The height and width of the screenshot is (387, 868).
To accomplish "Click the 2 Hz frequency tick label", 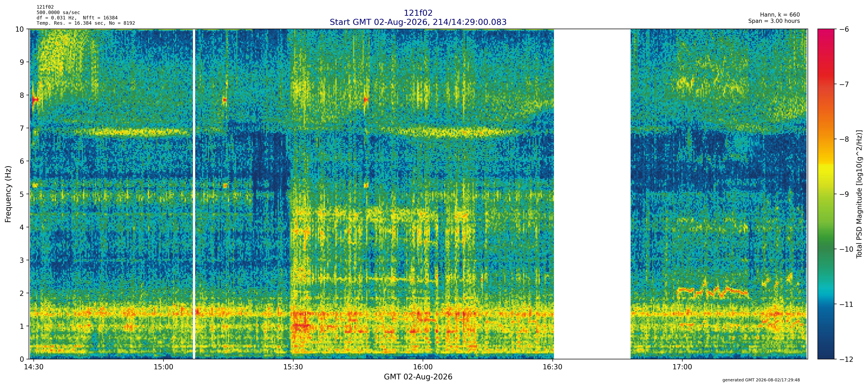I will click(x=22, y=293).
